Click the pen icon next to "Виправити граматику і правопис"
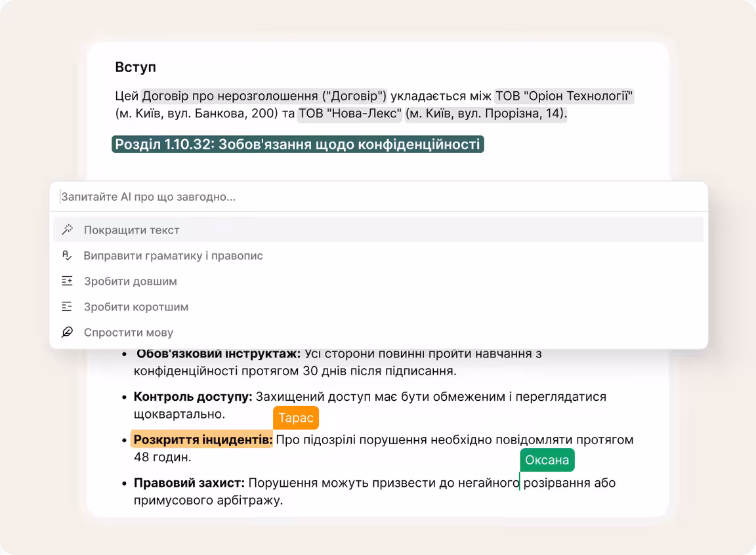 [x=66, y=255]
